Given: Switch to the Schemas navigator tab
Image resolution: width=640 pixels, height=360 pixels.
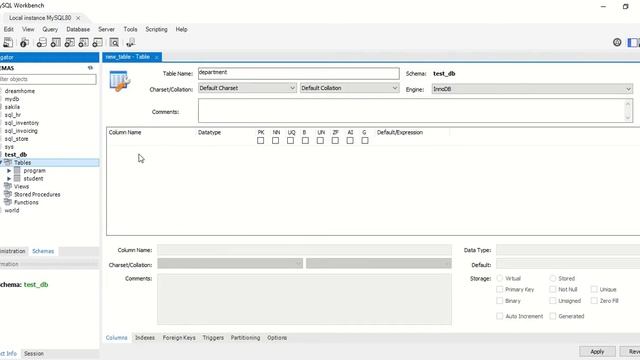Looking at the screenshot, I should point(43,251).
